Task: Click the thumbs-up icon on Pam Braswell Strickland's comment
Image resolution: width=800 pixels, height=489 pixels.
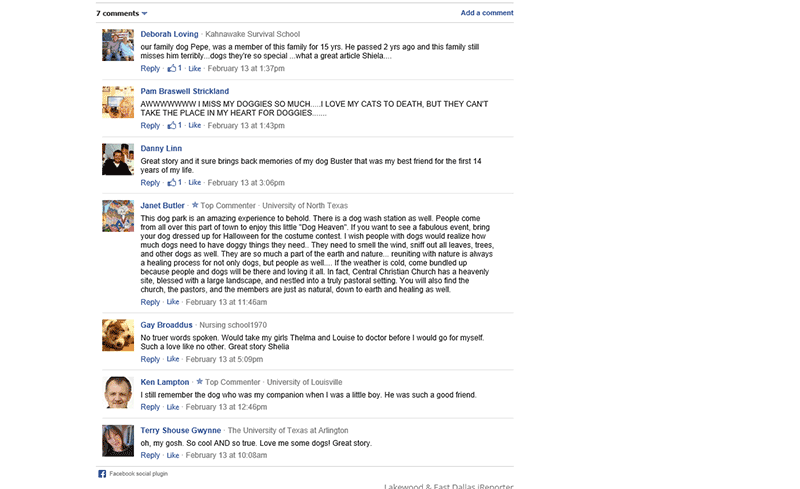Action: coord(171,126)
